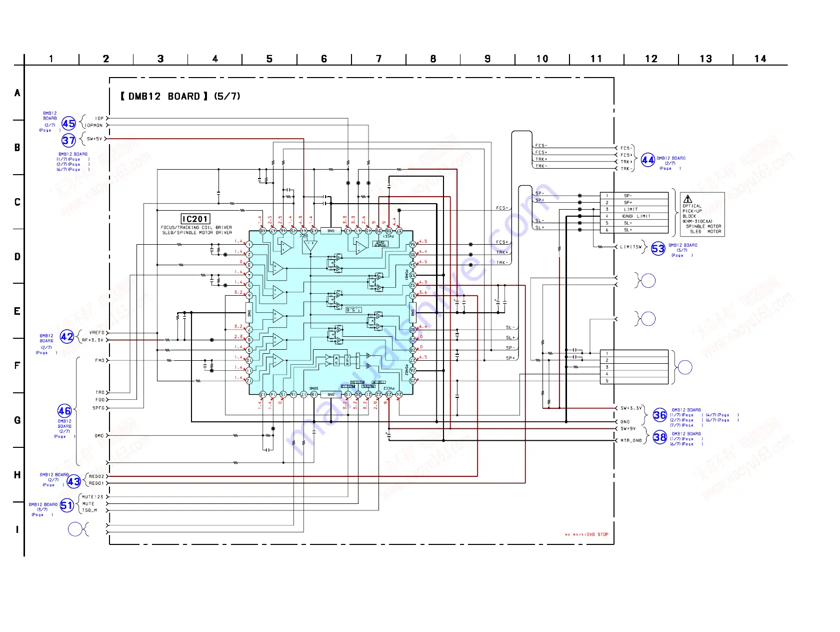Click 'FOCUS/TRACKING COIL DRIVER' description text
Screen dimensions: 840x632
pyautogui.click(x=196, y=227)
